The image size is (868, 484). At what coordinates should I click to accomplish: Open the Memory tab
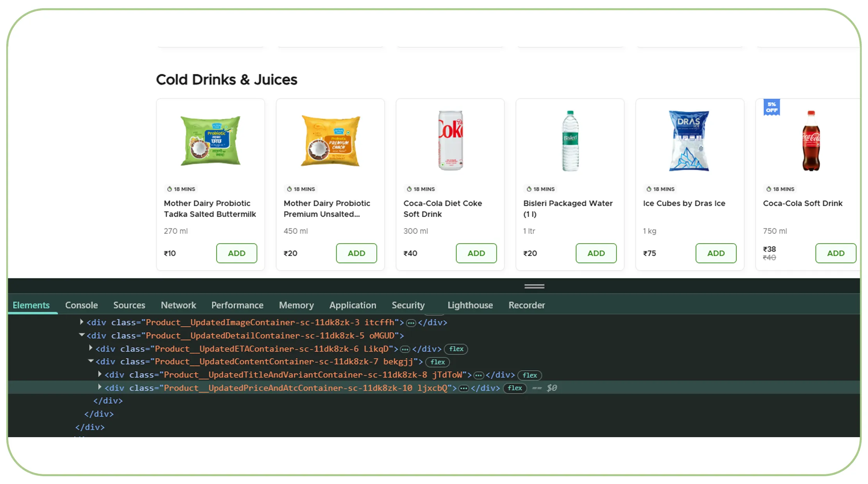coord(296,305)
